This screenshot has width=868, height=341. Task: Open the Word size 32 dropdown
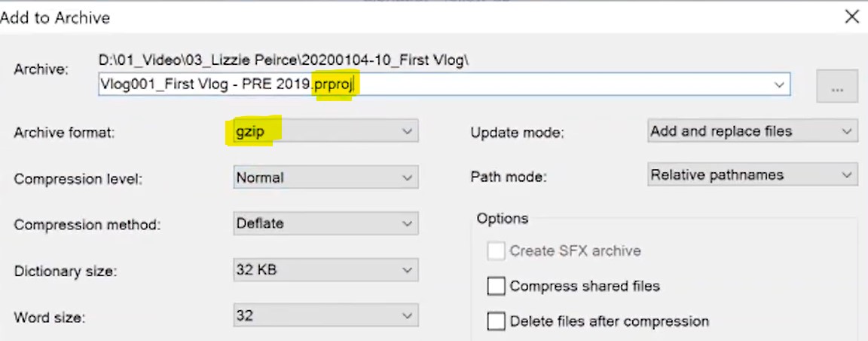point(325,315)
